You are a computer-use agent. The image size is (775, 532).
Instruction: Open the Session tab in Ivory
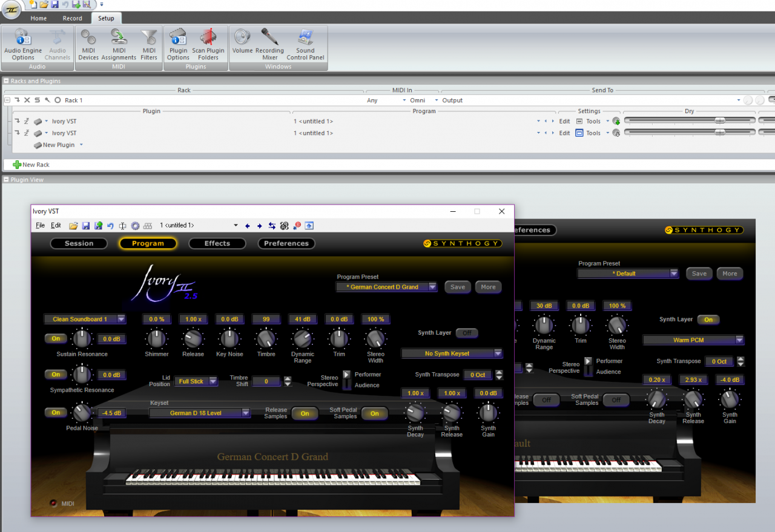pos(79,243)
